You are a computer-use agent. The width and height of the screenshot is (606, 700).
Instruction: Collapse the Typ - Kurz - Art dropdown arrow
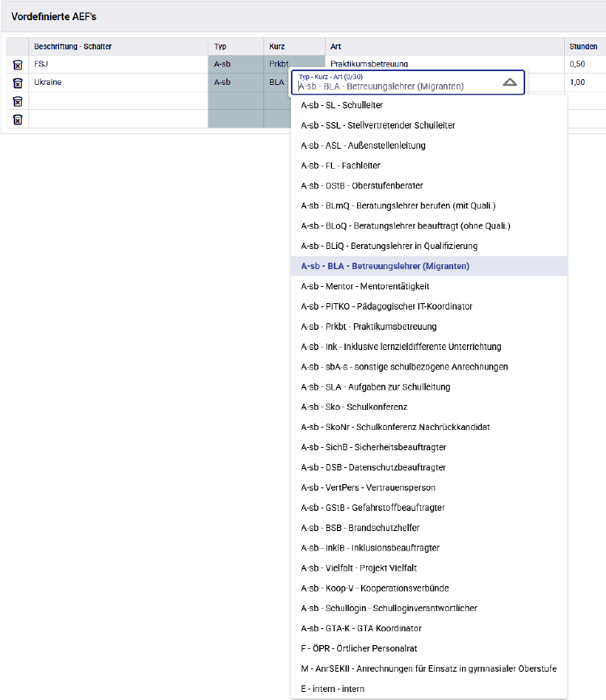coord(509,82)
